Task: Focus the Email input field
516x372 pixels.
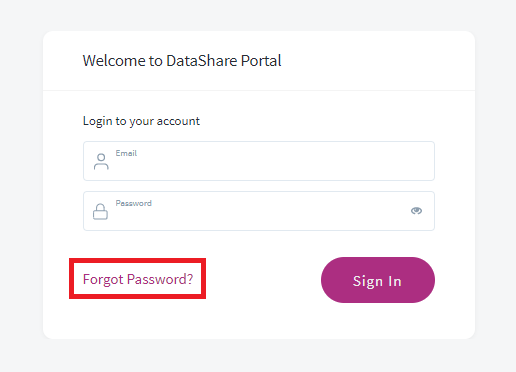Action: tap(259, 161)
